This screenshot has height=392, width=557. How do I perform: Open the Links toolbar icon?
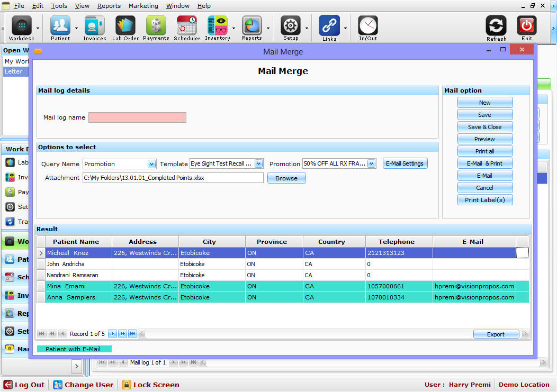pos(329,26)
